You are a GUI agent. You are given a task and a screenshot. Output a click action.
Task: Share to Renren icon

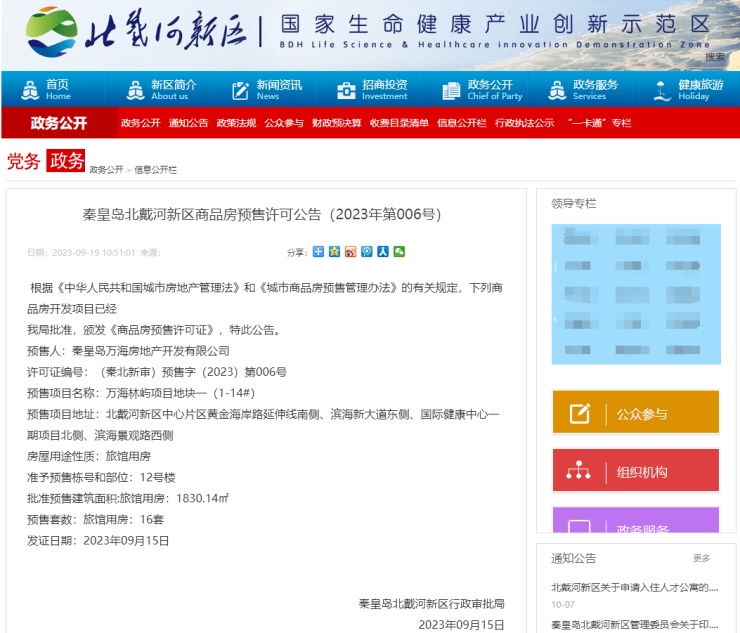[x=383, y=252]
